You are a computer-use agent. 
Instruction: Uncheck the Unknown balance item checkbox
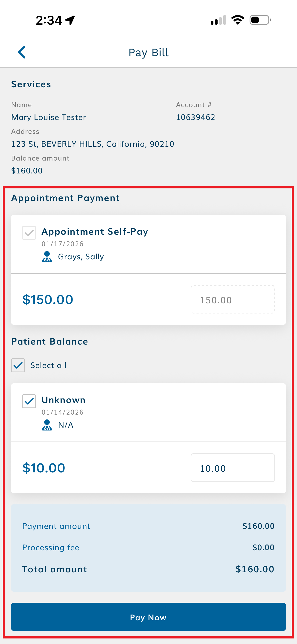29,401
